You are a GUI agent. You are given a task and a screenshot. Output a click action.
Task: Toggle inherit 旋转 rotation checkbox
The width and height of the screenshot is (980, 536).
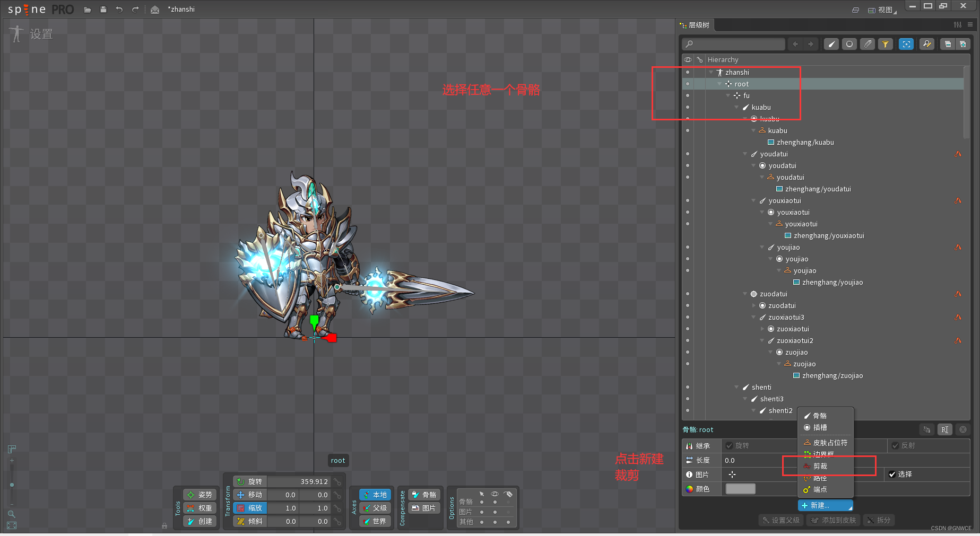coord(730,445)
